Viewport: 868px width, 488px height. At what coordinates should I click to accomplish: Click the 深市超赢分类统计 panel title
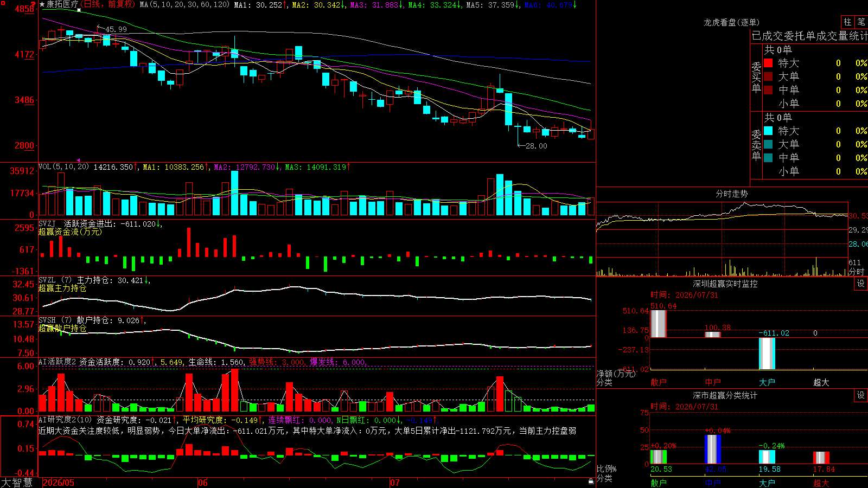pyautogui.click(x=725, y=395)
